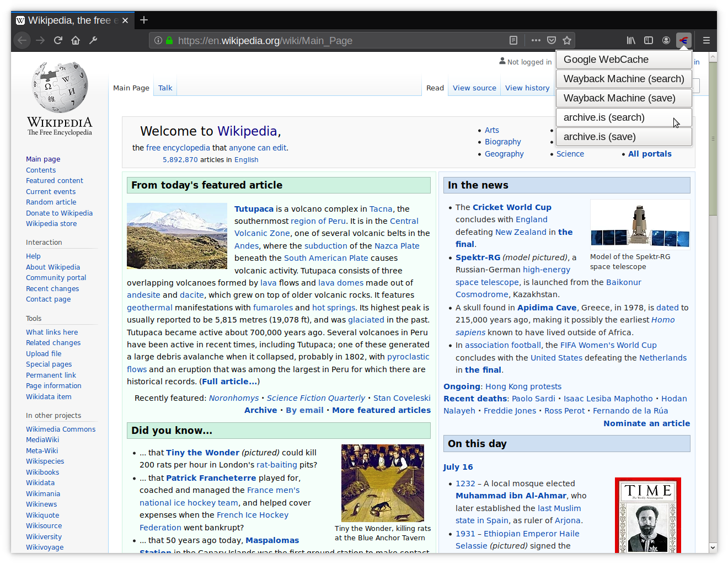Open the hamburger application menu

coord(706,40)
